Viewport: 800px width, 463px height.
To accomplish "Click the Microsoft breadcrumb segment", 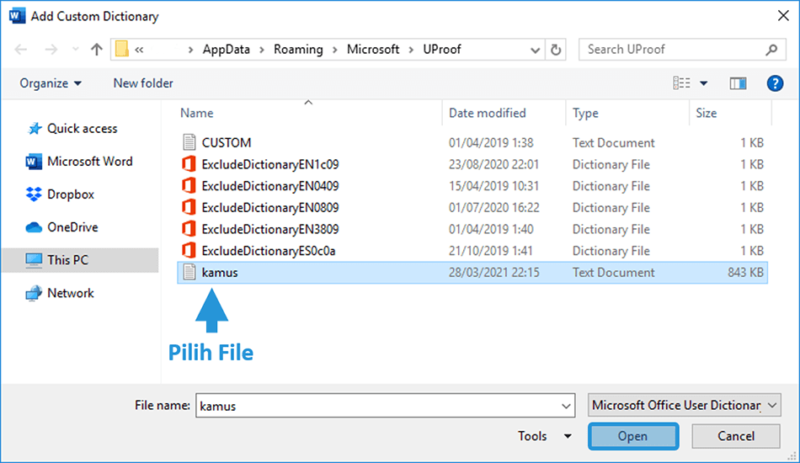I will (x=373, y=50).
